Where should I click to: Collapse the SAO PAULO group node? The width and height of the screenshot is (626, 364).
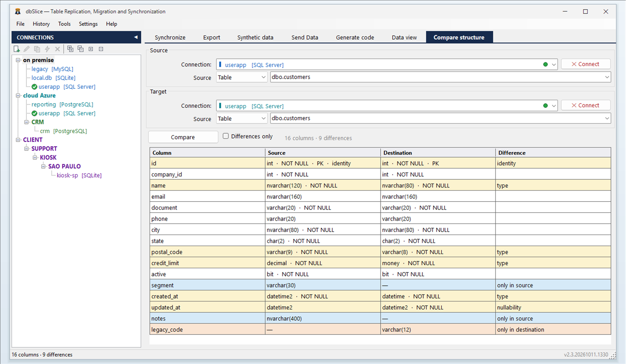click(44, 167)
